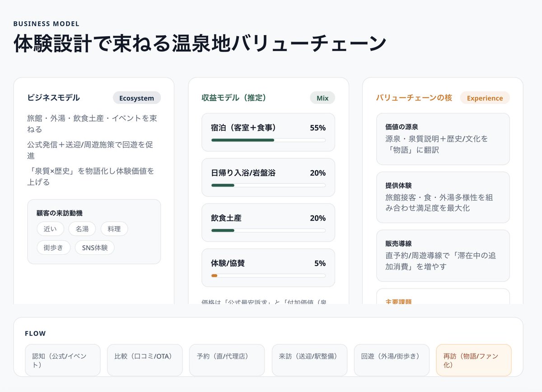Image resolution: width=542 pixels, height=392 pixels.
Task: Open the 回遊（外湯/街歩き） flow step
Action: pos(392,360)
